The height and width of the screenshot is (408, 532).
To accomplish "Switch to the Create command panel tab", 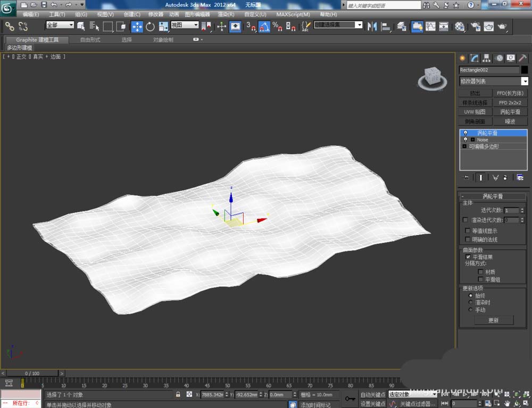I will click(x=462, y=58).
